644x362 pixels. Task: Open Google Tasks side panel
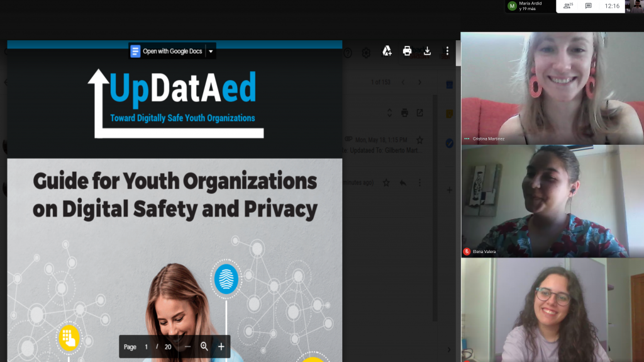(449, 143)
